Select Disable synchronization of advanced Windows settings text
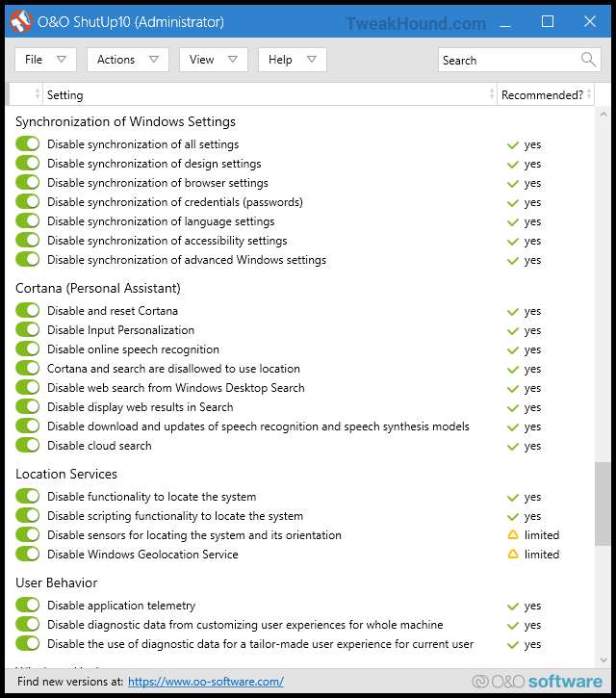 tap(187, 260)
